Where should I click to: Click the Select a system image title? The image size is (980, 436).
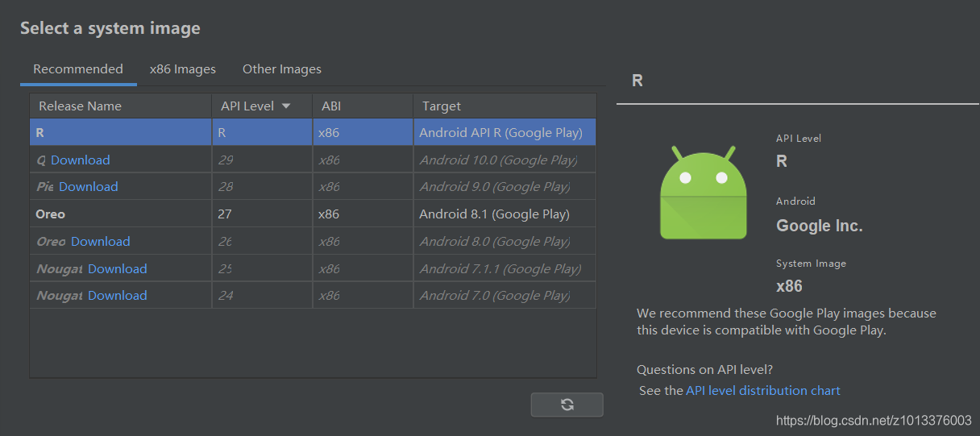click(110, 28)
